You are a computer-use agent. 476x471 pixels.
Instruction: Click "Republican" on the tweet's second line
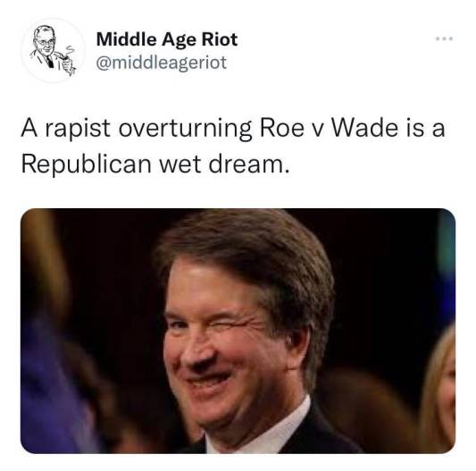click(x=87, y=165)
